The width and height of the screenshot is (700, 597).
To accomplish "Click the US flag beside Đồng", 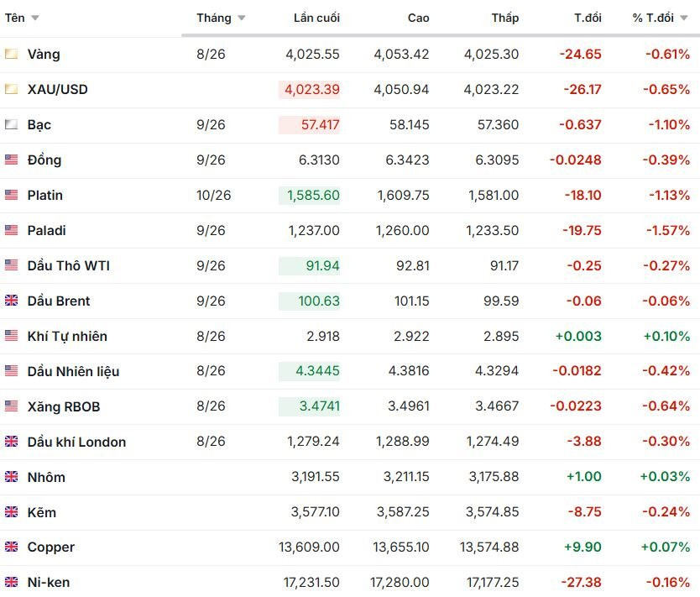I will point(11,160).
